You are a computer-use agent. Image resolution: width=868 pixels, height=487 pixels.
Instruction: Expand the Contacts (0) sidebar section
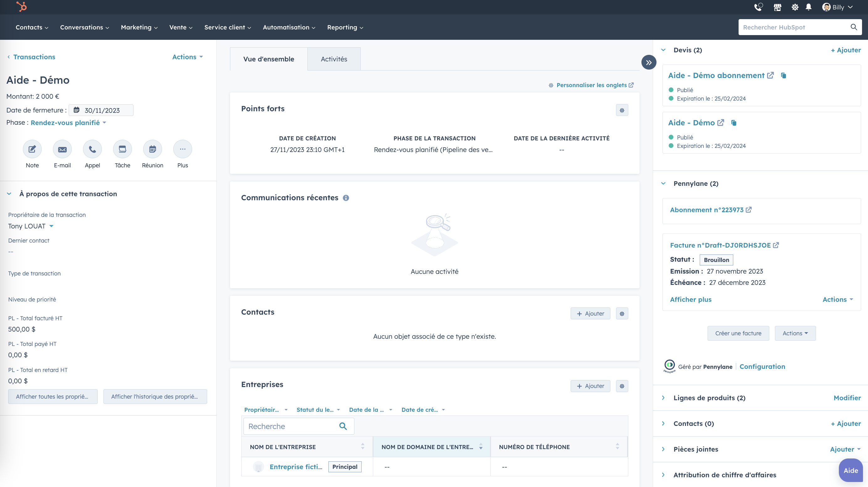[x=663, y=423]
